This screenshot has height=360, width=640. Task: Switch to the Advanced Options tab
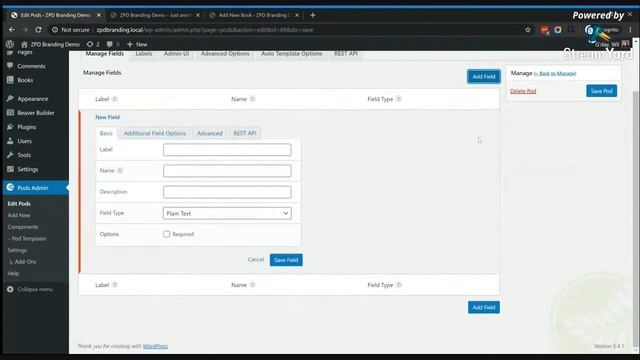pyautogui.click(x=225, y=54)
